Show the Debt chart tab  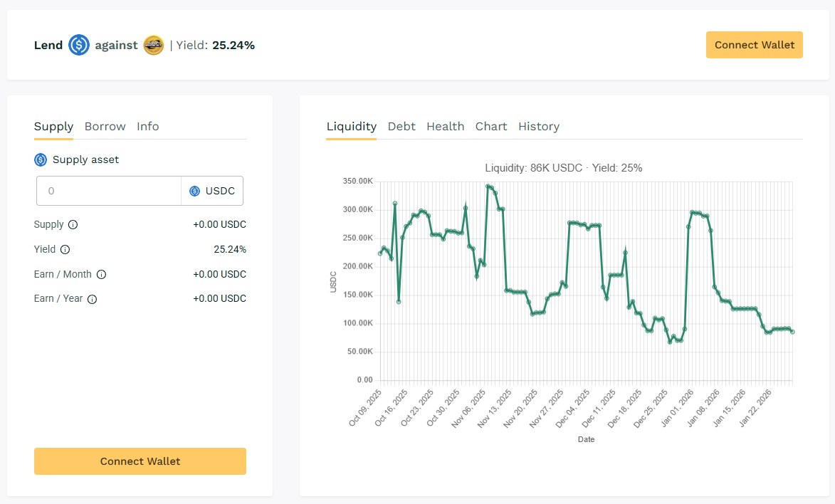(x=401, y=127)
